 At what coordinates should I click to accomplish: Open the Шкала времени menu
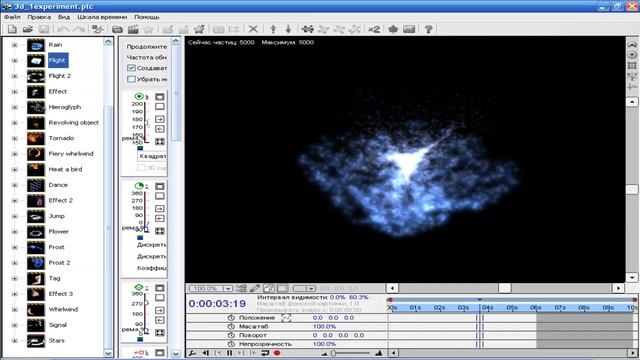pyautogui.click(x=102, y=17)
